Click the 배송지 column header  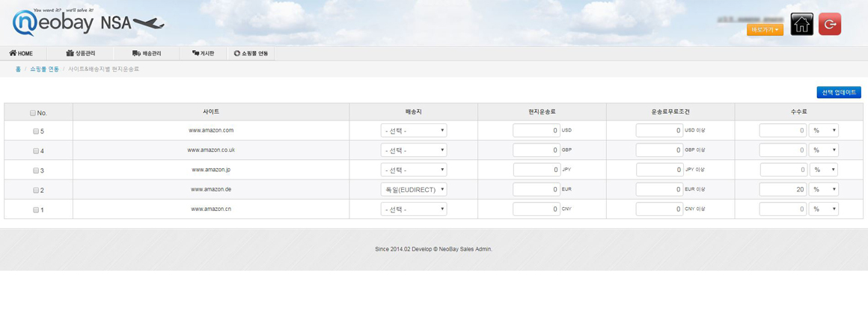pyautogui.click(x=414, y=111)
